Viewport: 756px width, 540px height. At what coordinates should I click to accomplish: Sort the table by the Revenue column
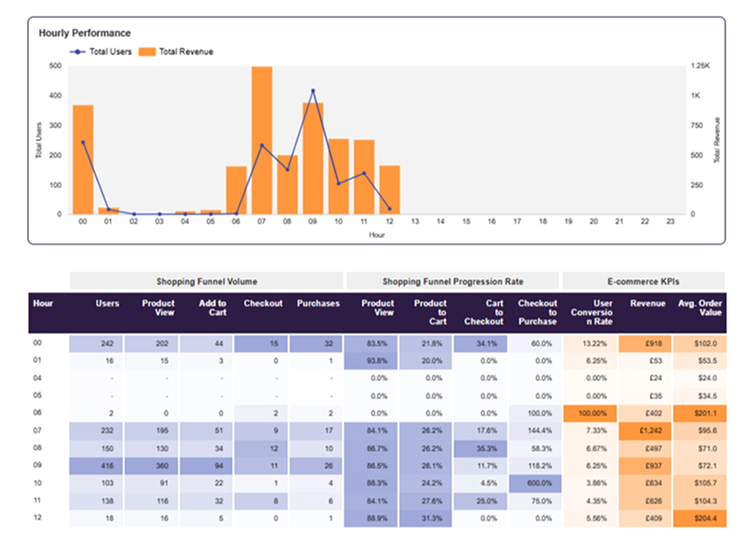[x=647, y=304]
